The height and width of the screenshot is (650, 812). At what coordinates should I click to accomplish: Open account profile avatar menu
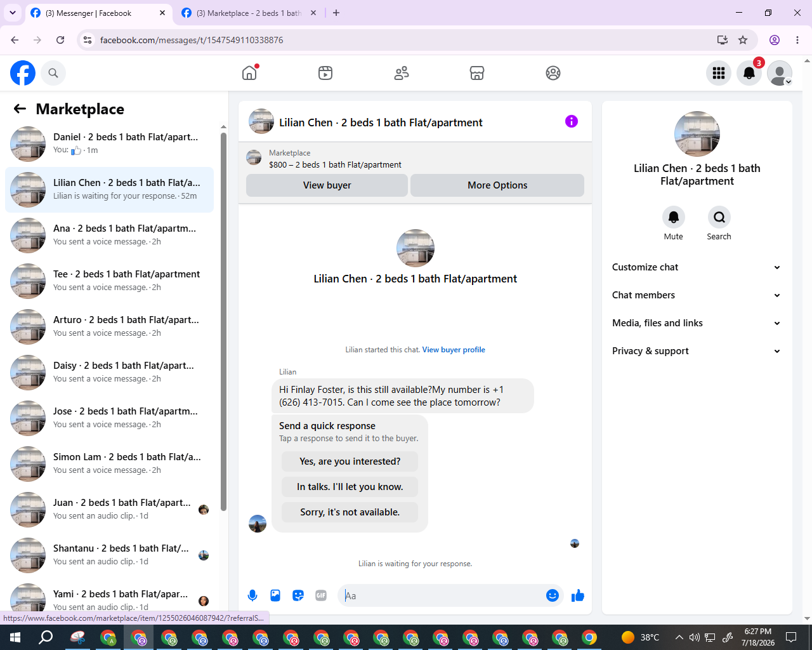pyautogui.click(x=780, y=73)
